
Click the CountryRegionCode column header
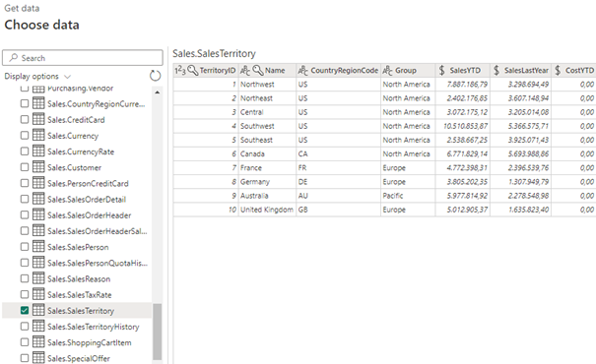[338, 70]
